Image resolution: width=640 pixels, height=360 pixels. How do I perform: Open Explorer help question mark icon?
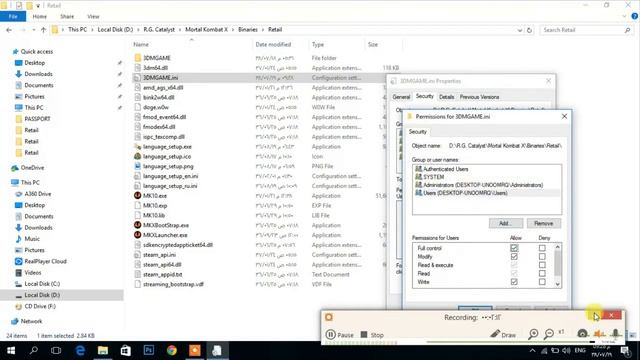point(634,16)
